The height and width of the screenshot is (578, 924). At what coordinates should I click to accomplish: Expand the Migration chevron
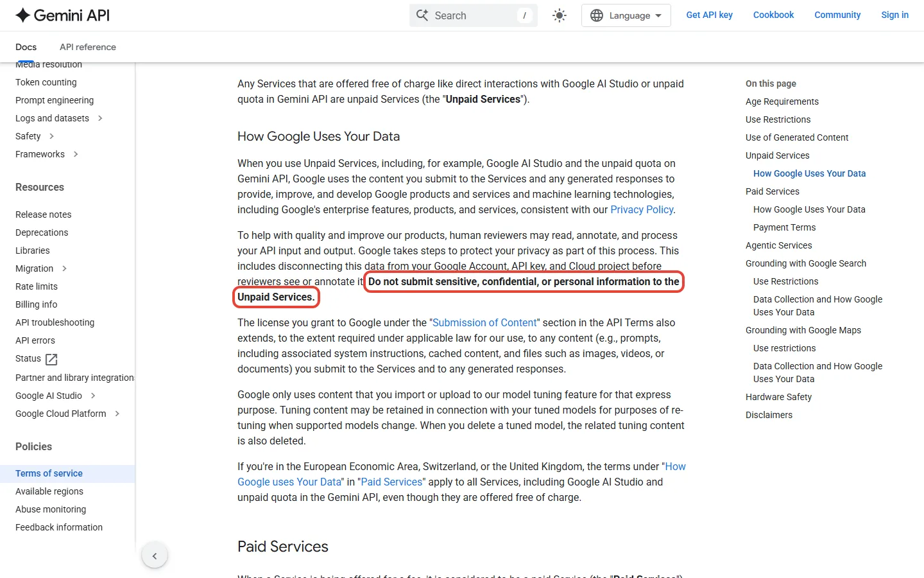tap(64, 268)
